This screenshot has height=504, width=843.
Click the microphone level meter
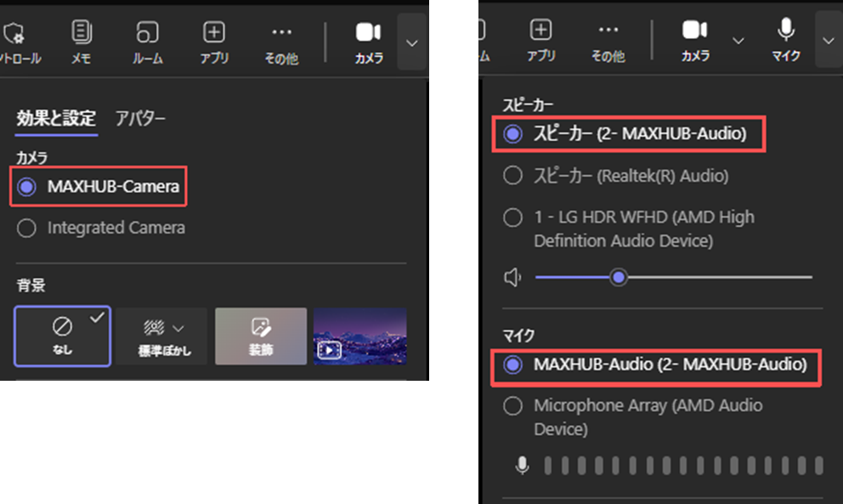coord(682,465)
